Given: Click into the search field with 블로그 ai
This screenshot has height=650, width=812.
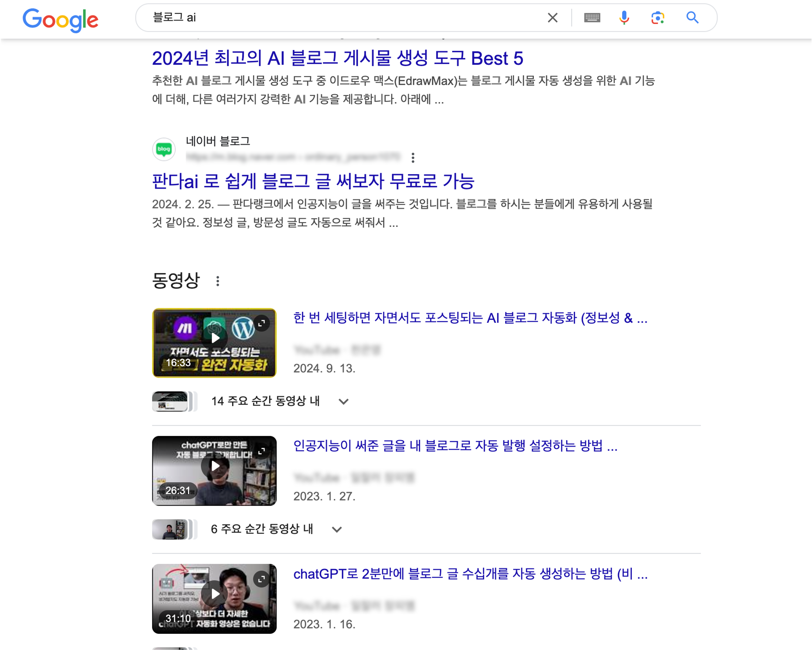Looking at the screenshot, I should (x=347, y=18).
